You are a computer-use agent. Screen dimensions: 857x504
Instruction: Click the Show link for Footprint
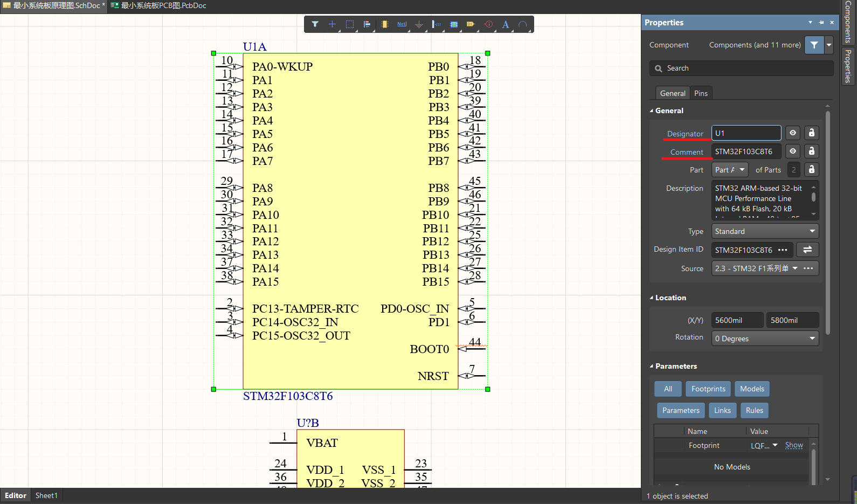pos(794,445)
